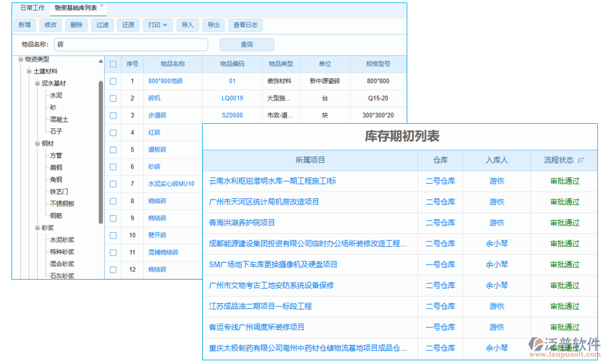Screen dimensions: 607x364
Task: Collapse the 砂浆 tree node
Action: 36,227
